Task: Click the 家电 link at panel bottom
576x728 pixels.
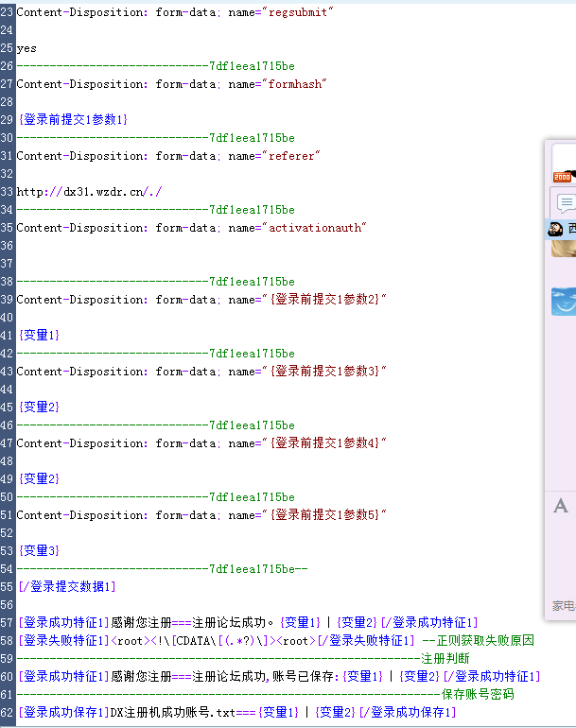Action: pos(564,605)
